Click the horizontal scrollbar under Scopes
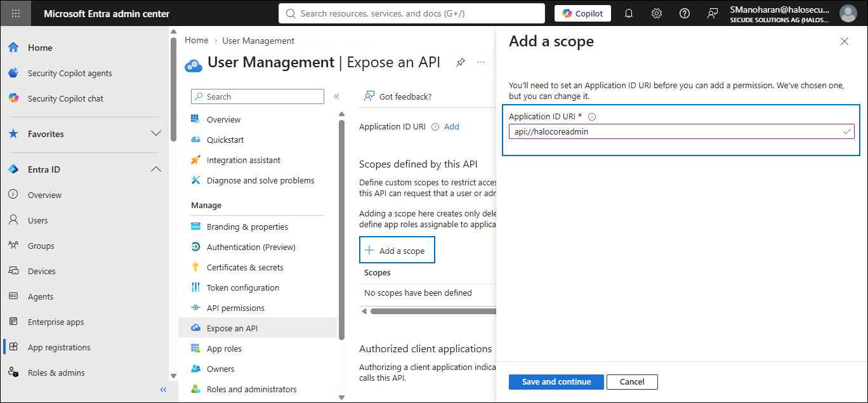 (x=432, y=311)
